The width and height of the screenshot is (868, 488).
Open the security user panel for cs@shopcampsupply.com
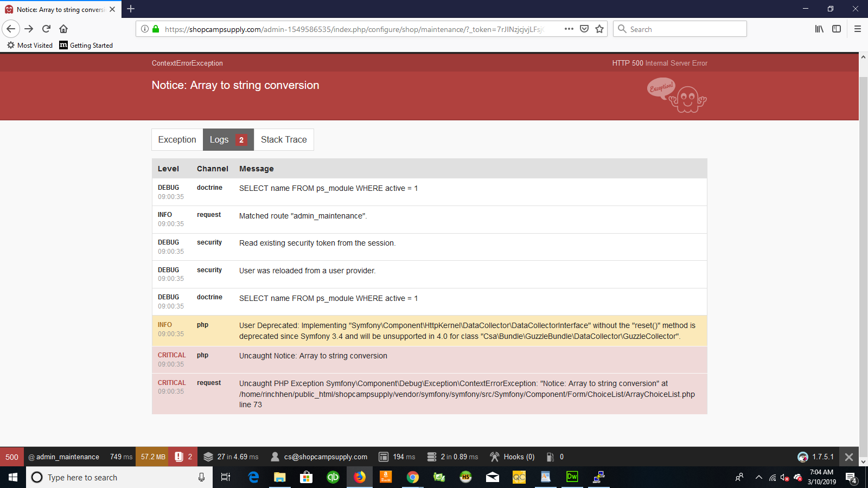[319, 457]
